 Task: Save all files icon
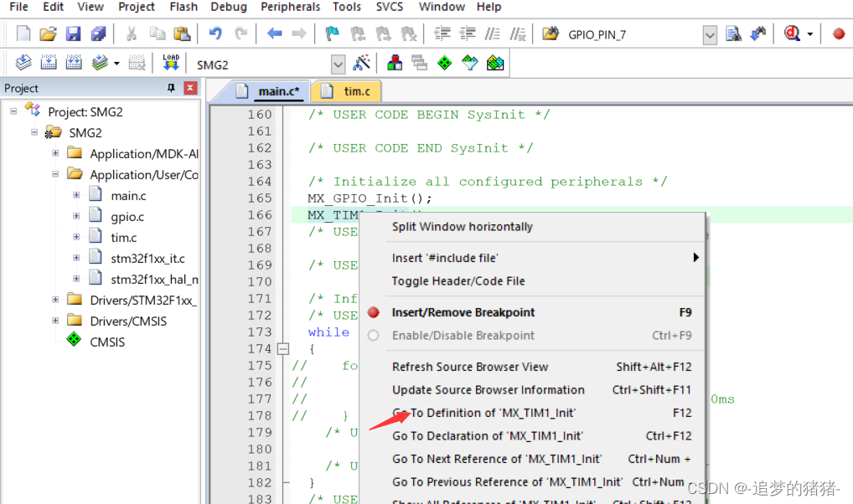tap(99, 33)
